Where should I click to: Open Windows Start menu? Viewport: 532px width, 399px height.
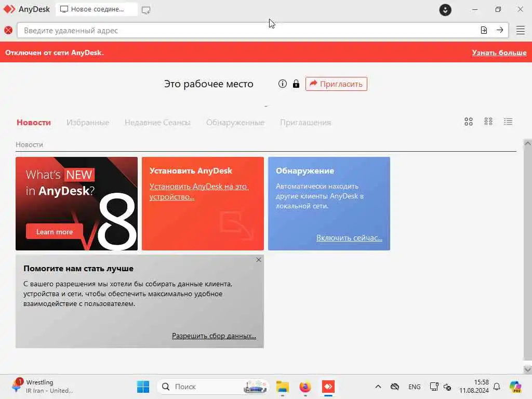(143, 387)
